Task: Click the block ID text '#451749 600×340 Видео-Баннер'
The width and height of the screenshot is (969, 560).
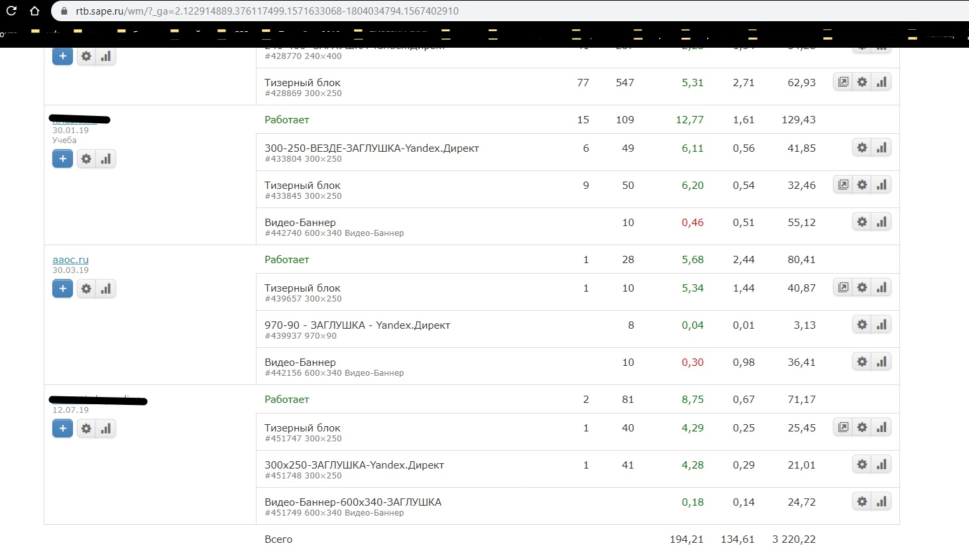Action: 334,513
